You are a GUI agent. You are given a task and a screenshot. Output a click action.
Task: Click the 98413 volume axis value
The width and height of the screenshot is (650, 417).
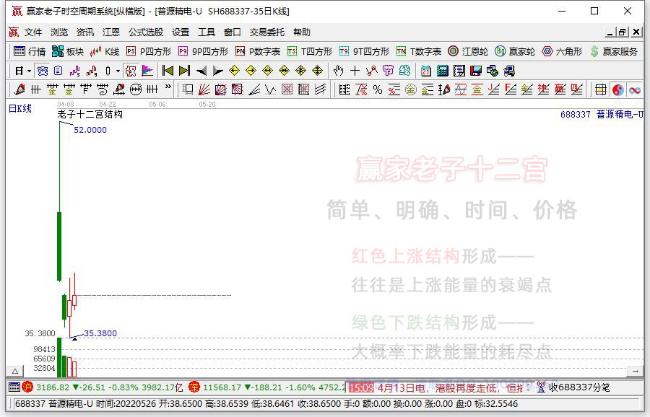coord(44,349)
